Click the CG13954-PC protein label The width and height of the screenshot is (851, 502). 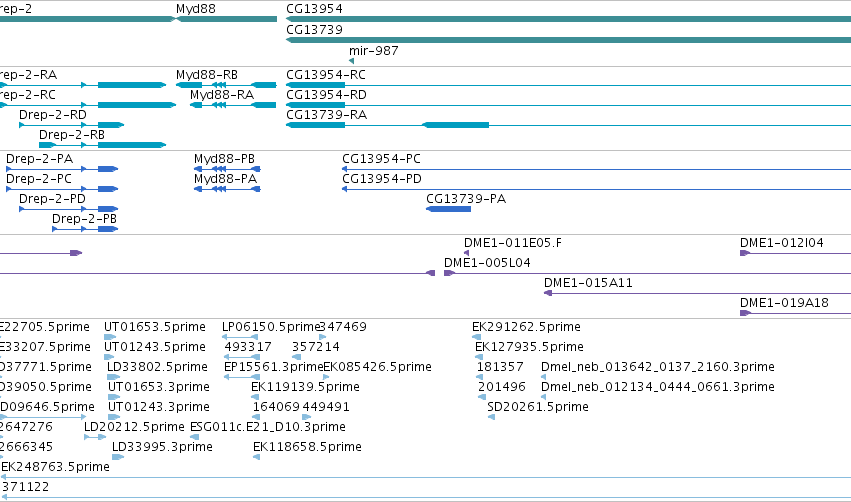381,158
